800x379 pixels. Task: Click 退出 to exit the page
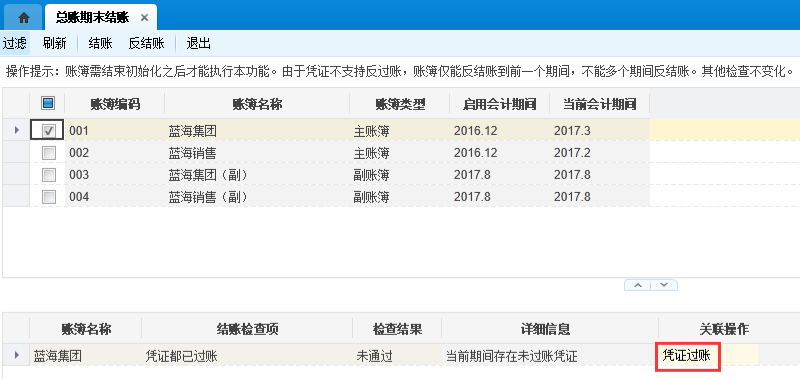[x=198, y=43]
